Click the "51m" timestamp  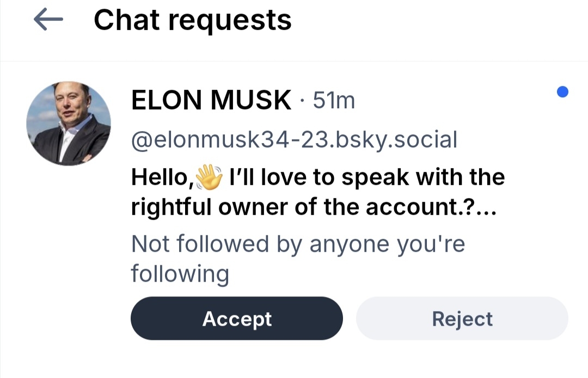click(x=334, y=101)
